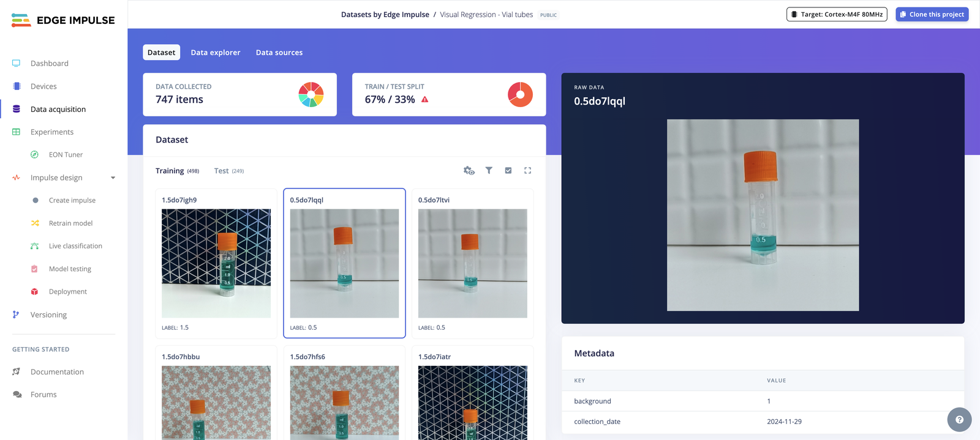This screenshot has width=980, height=440.
Task: Click Target: Cortex-M4F 80MHz button
Action: [837, 14]
